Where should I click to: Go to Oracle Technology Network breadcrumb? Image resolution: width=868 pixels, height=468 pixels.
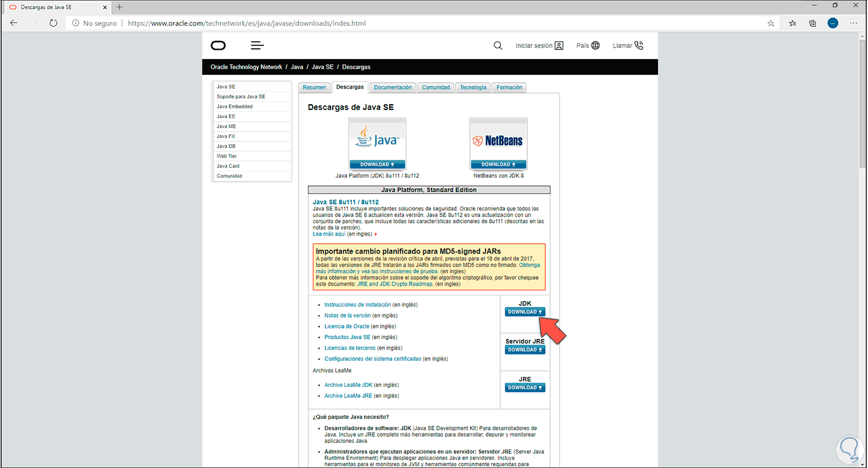click(x=247, y=67)
